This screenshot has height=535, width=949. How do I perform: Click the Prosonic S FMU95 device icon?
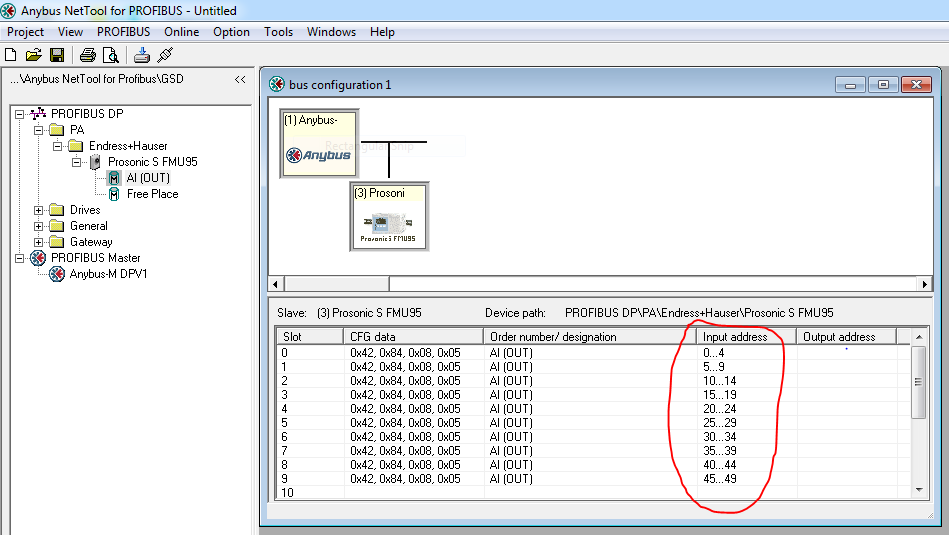pyautogui.click(x=95, y=162)
